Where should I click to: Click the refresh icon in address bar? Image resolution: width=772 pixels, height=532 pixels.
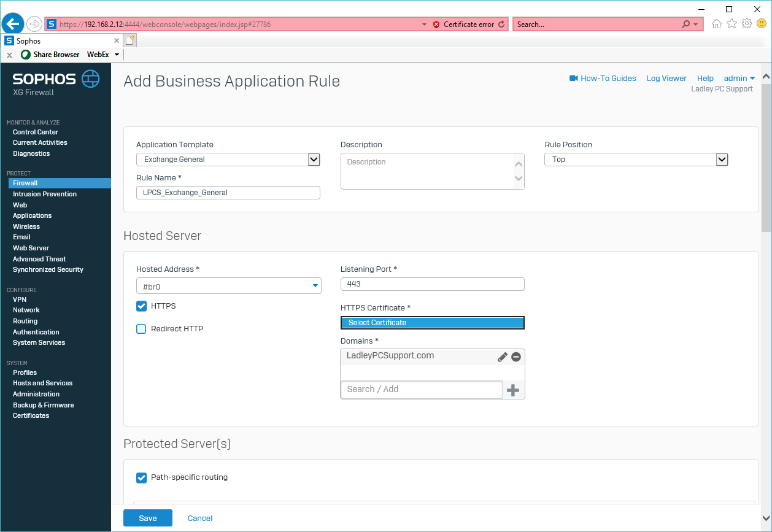(501, 25)
